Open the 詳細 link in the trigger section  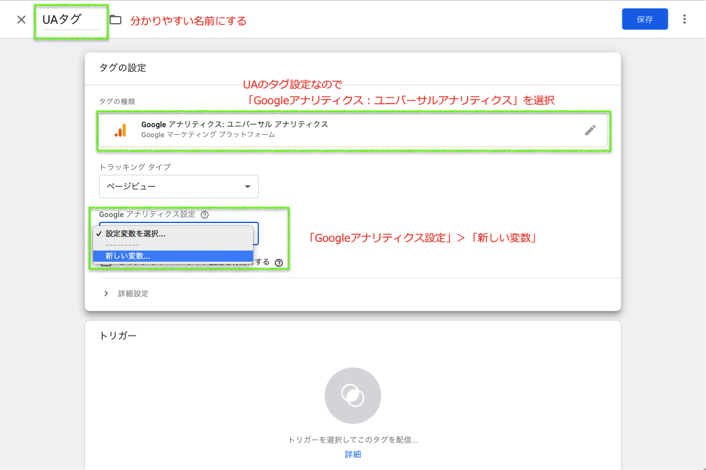353,455
